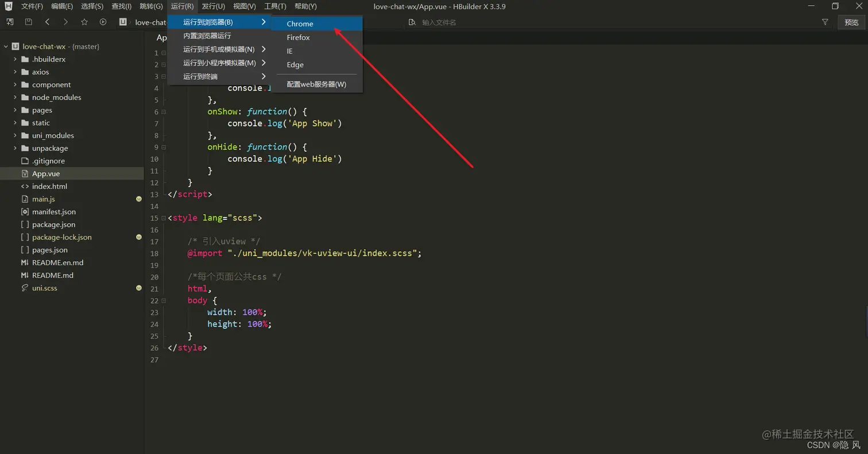Click the love-chat-wx project root icon
The width and height of the screenshot is (868, 454).
[15, 46]
